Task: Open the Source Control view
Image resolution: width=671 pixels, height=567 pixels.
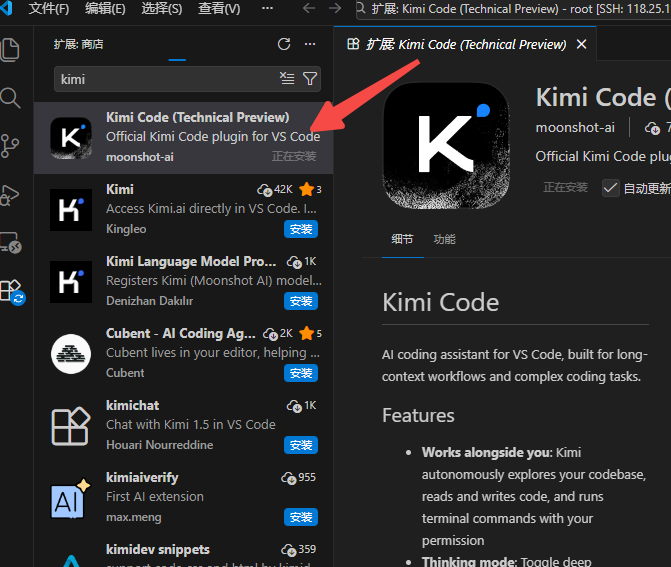Action: tap(11, 145)
